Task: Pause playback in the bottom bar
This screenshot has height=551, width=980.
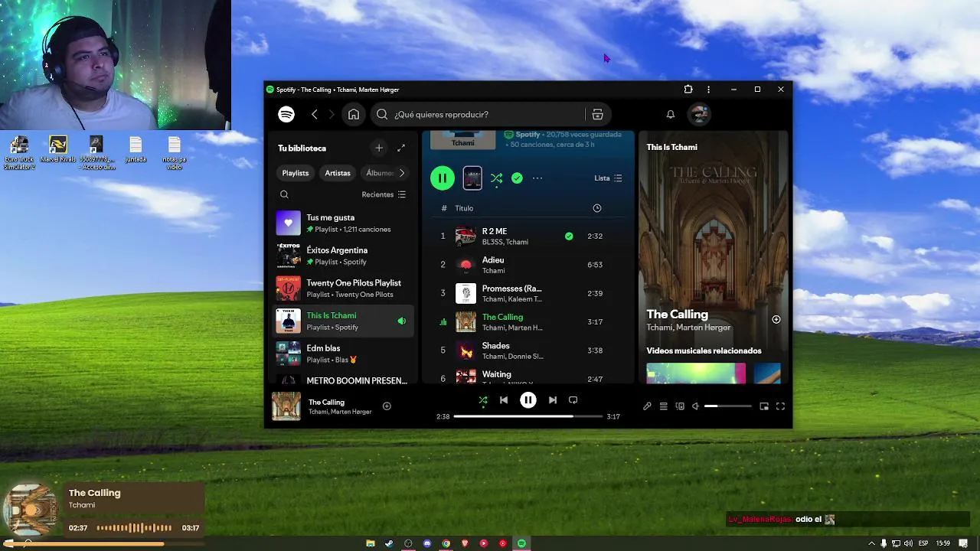Action: click(528, 399)
